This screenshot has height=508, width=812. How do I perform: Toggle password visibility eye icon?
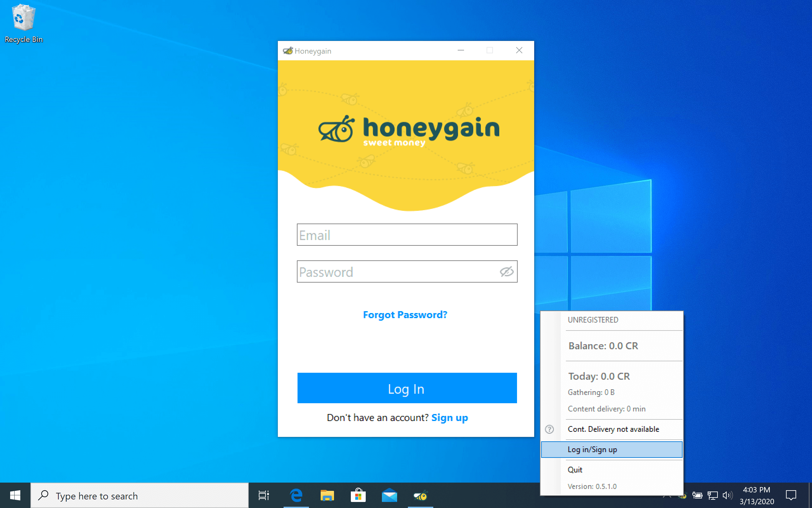pos(506,271)
